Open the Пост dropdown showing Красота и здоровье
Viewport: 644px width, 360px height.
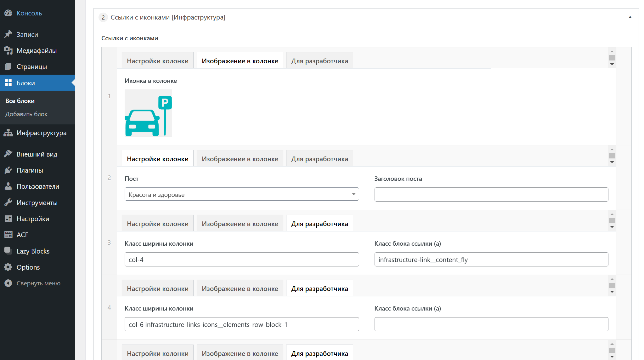click(242, 194)
